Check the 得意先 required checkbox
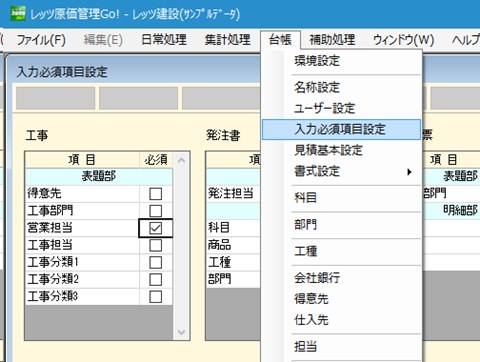The width and height of the screenshot is (480, 362). tap(155, 194)
